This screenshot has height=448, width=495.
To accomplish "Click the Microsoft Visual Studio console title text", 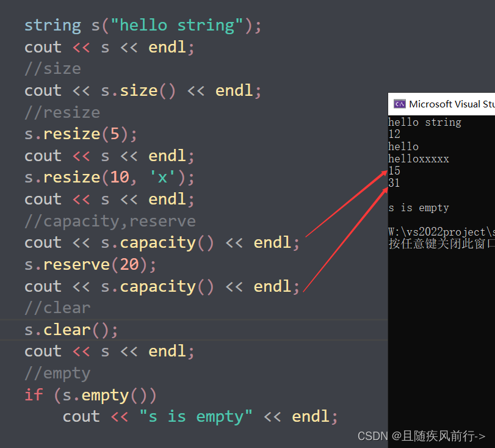I will tap(455, 104).
